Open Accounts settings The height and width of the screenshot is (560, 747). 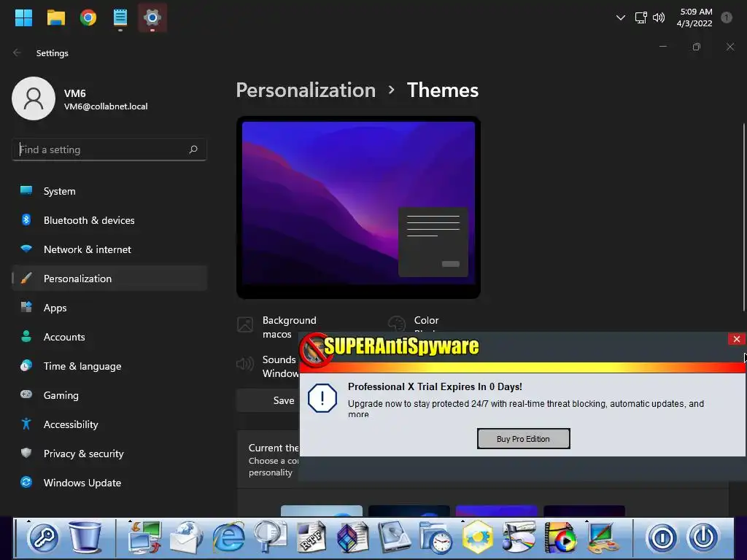[109, 337]
